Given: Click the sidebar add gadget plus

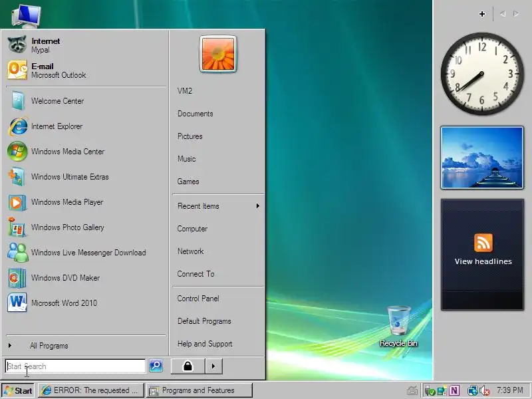Looking at the screenshot, I should pos(481,14).
